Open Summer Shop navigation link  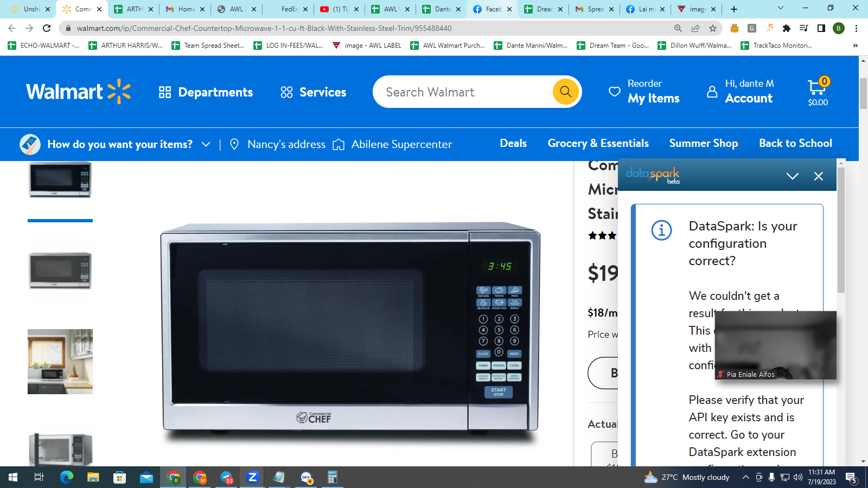click(x=704, y=143)
